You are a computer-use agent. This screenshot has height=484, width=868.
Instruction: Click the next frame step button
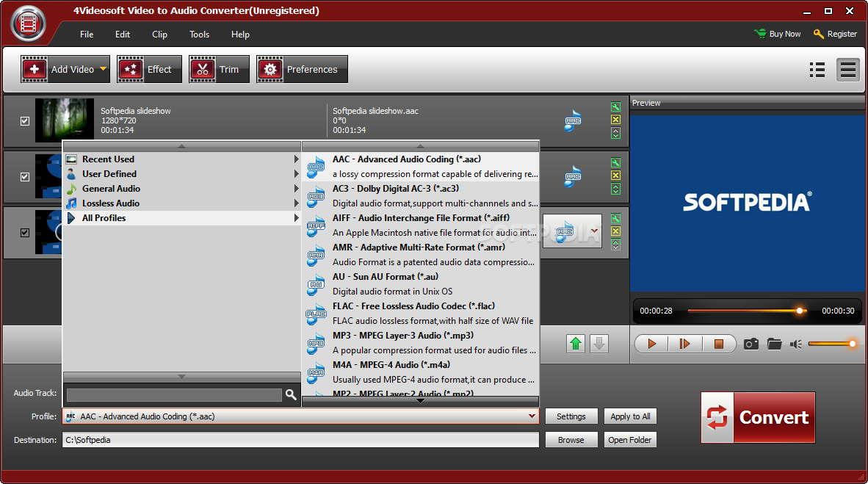point(684,344)
